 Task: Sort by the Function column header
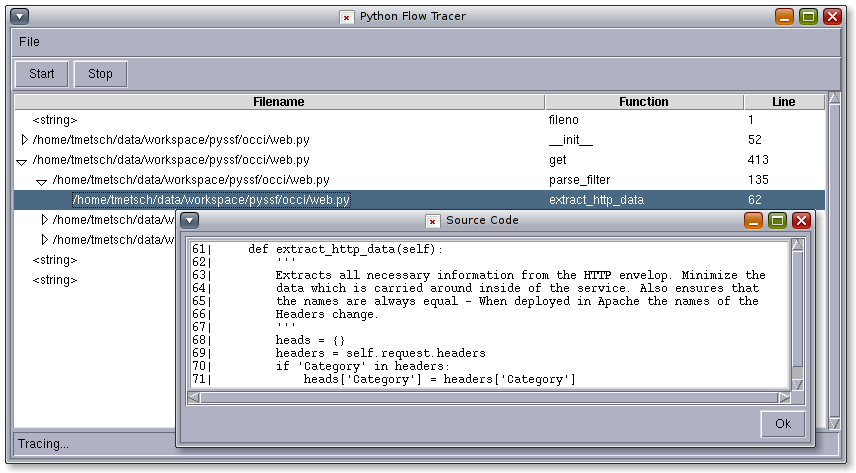(x=644, y=102)
